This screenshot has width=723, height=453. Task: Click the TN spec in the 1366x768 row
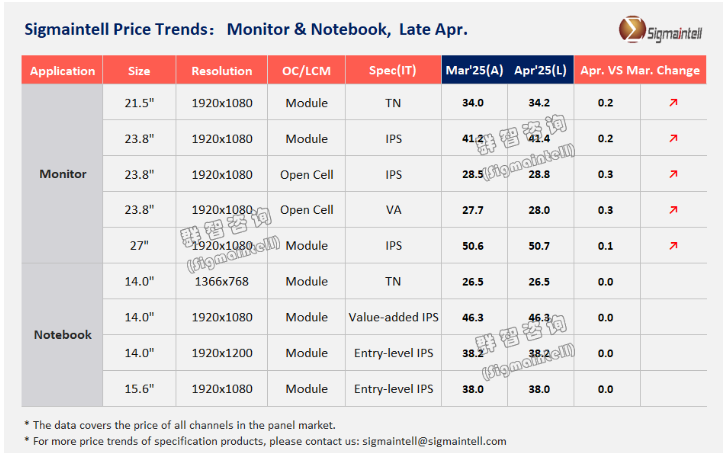(x=393, y=281)
